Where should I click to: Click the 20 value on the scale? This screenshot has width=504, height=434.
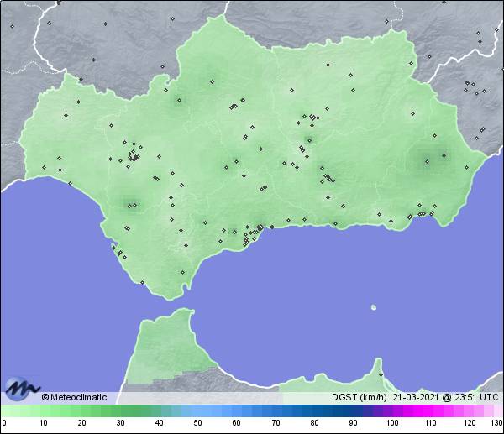click(x=82, y=422)
